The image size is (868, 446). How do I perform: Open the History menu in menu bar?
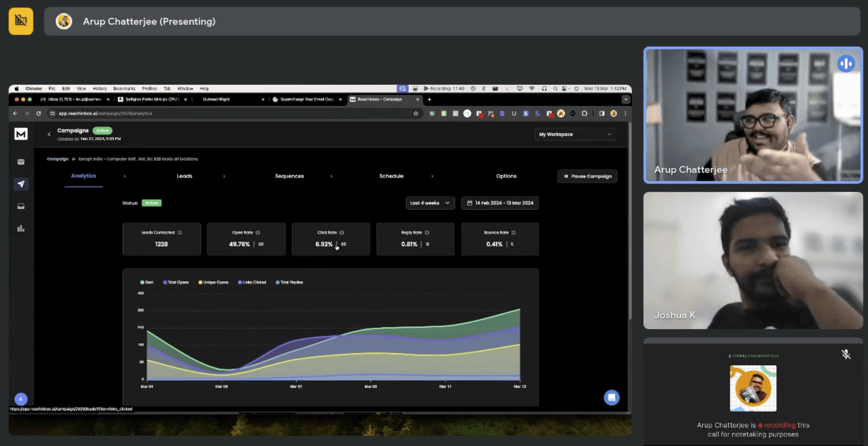[x=100, y=89]
